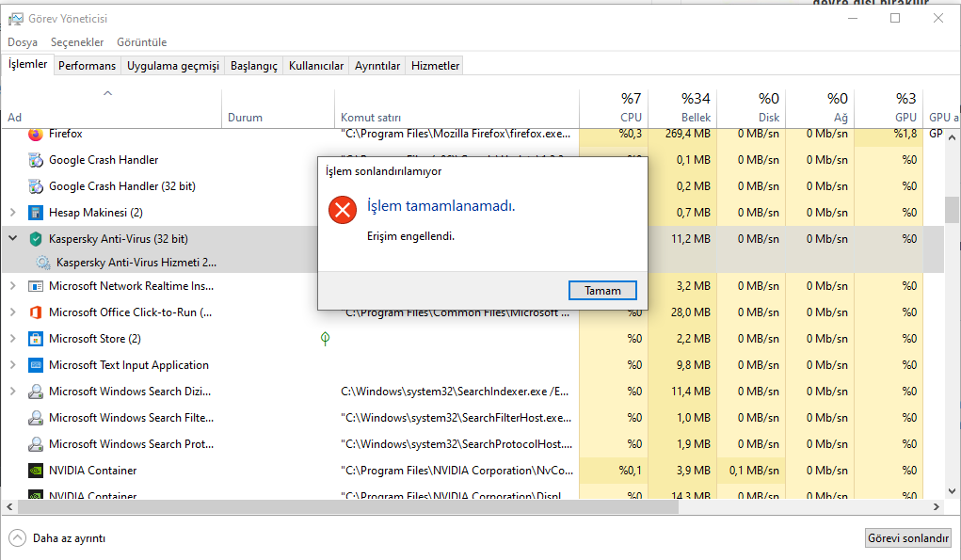Image resolution: width=961 pixels, height=560 pixels.
Task: Click the Google Crash Handler icon
Action: click(x=36, y=160)
